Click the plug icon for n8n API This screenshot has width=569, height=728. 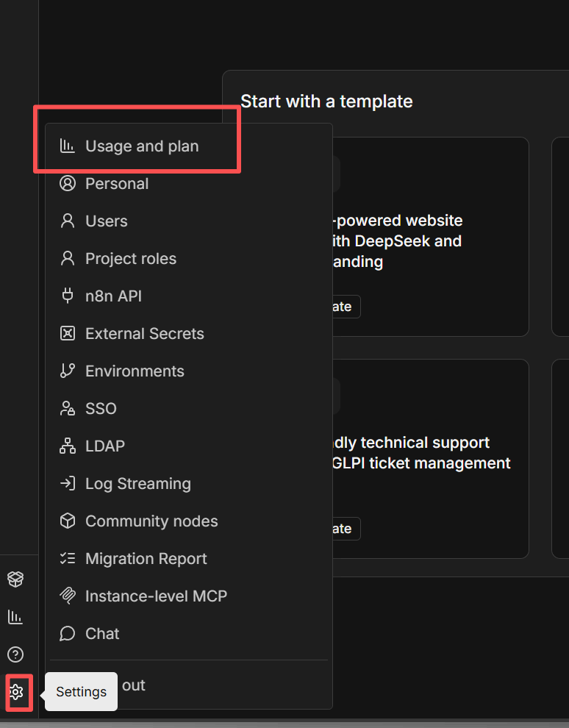point(68,296)
